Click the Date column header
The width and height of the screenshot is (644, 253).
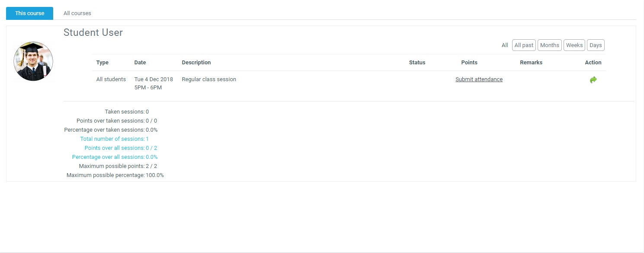tap(140, 63)
